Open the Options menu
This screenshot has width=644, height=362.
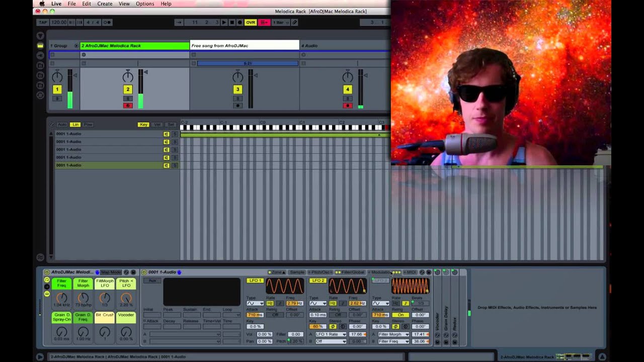[145, 4]
